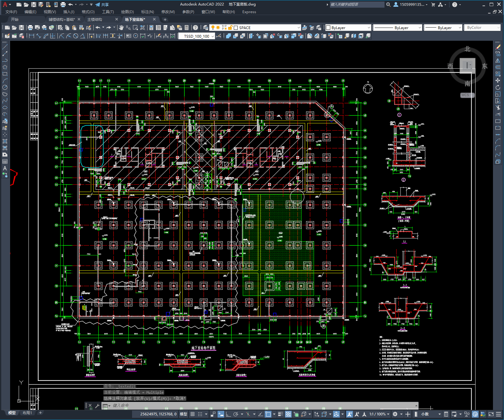Toggle Object Snap in the status bar
The height and width of the screenshot is (420, 504).
268,414
